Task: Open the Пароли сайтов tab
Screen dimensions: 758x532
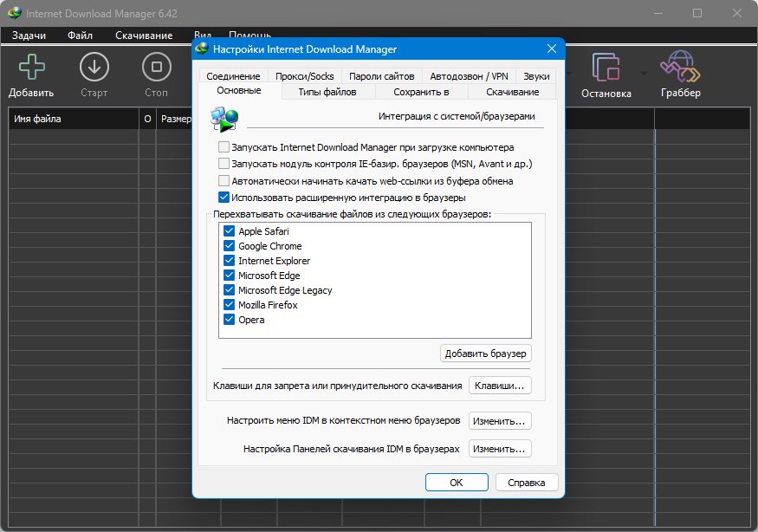Action: point(381,76)
